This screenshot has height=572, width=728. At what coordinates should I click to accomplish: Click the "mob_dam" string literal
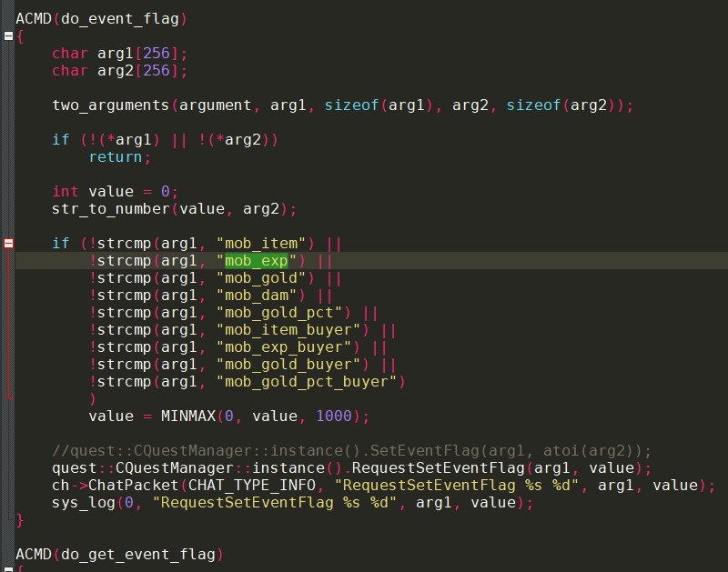[x=257, y=296]
